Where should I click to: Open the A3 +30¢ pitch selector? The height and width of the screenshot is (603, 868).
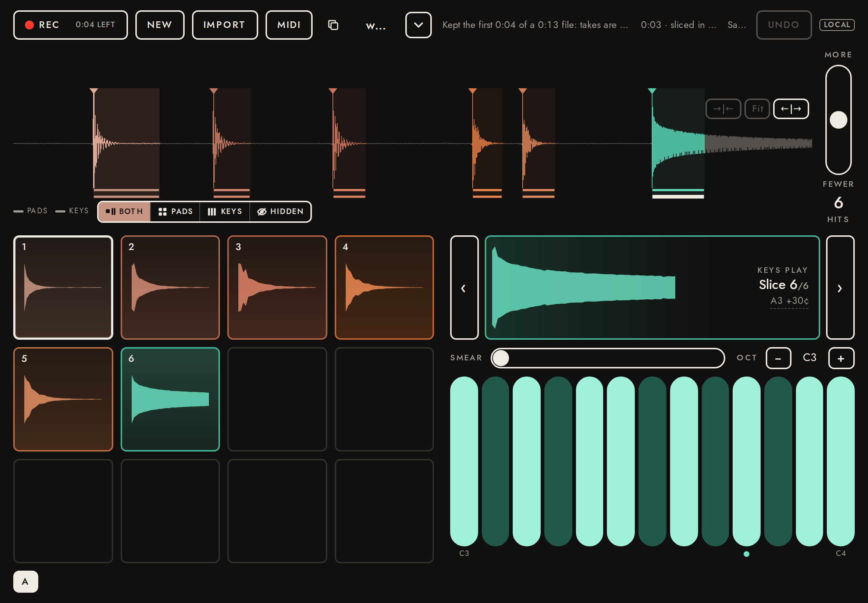coord(789,301)
